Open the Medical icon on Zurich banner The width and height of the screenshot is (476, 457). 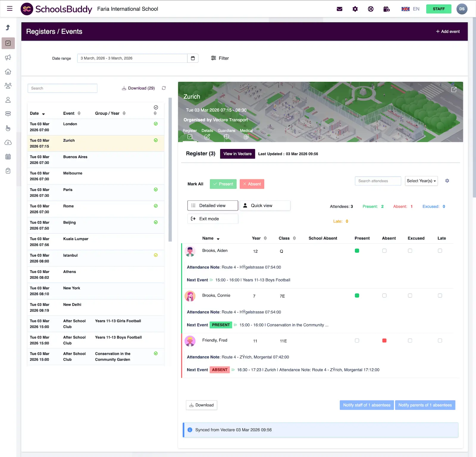coord(246,137)
